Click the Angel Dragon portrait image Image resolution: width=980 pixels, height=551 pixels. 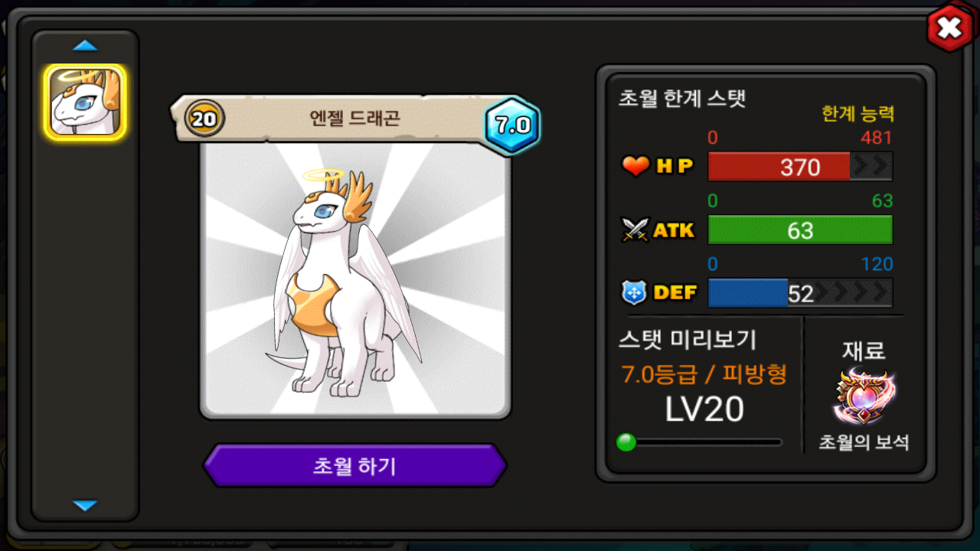click(355, 279)
